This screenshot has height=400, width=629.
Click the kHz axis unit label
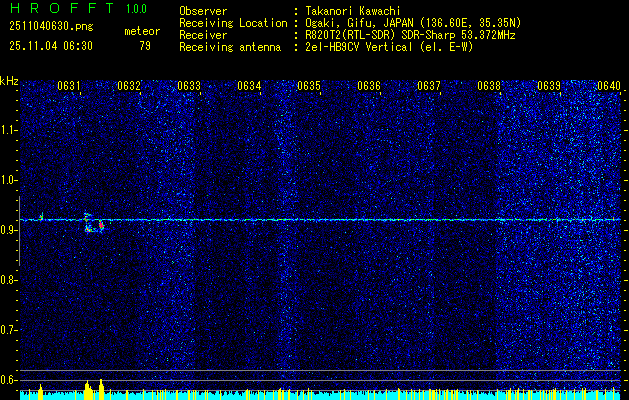[x=9, y=81]
